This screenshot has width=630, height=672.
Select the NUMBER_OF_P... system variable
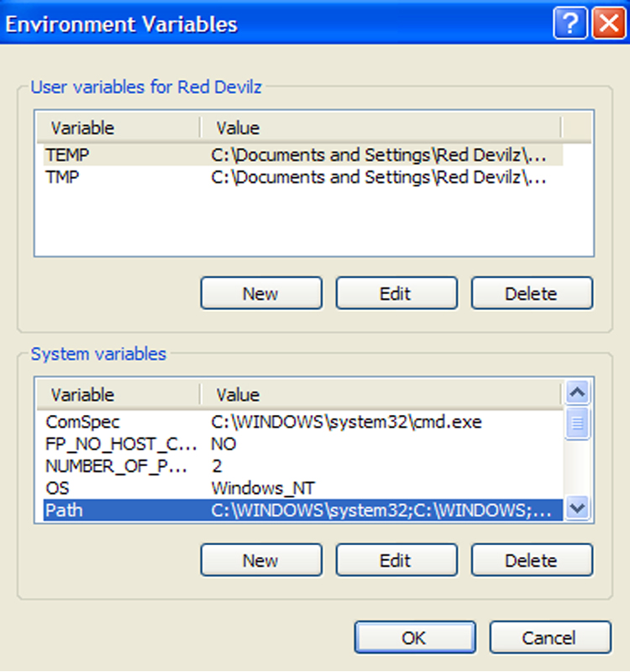point(303,466)
